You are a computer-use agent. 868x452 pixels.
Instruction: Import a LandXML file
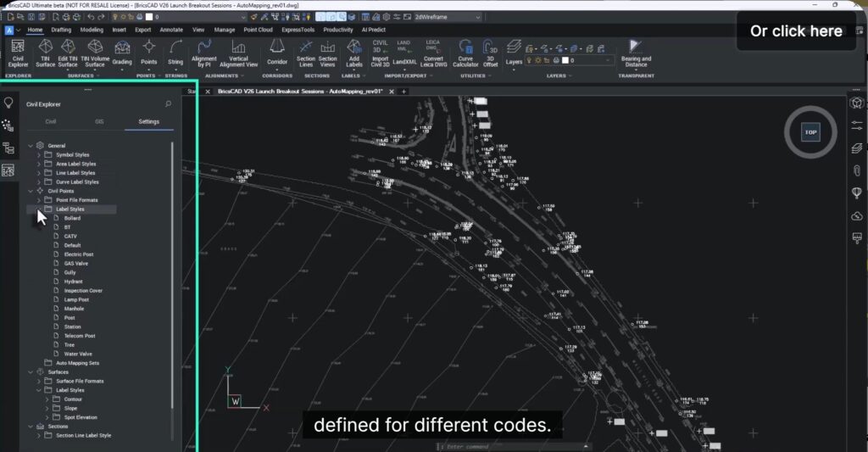click(404, 53)
